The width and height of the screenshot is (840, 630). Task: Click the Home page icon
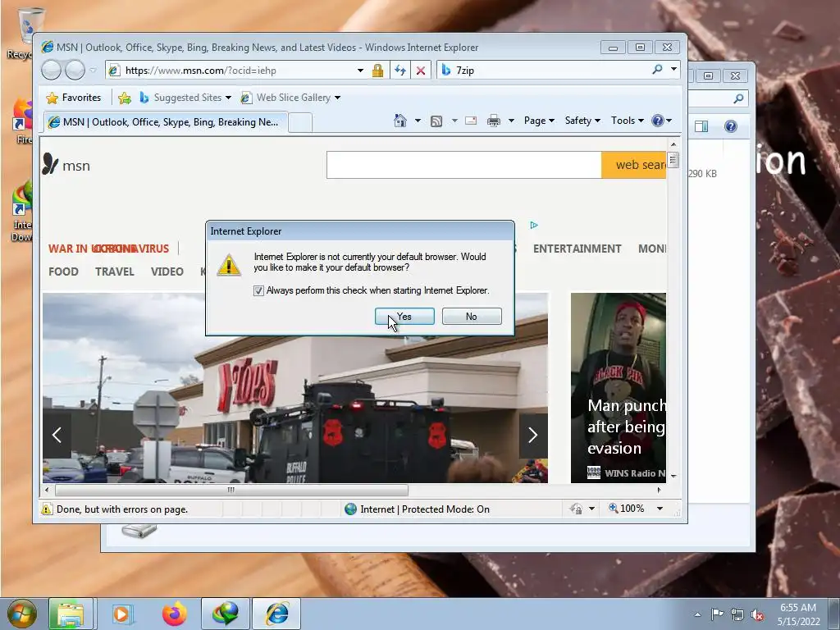point(400,121)
